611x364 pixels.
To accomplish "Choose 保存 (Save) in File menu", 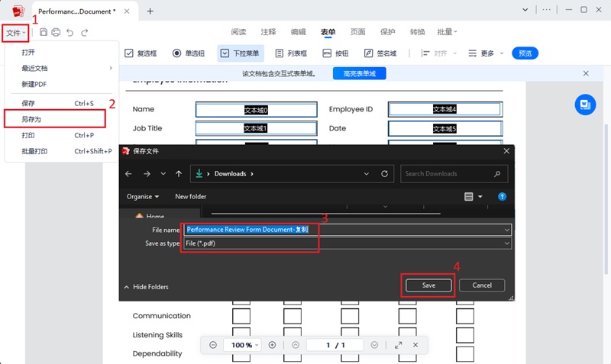I will click(x=62, y=103).
